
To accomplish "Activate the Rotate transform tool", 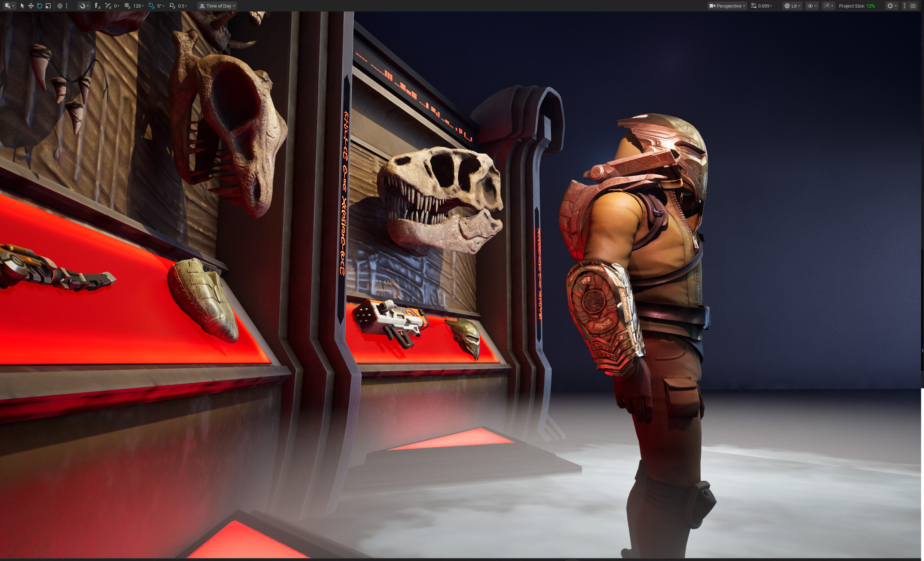I will tap(39, 6).
